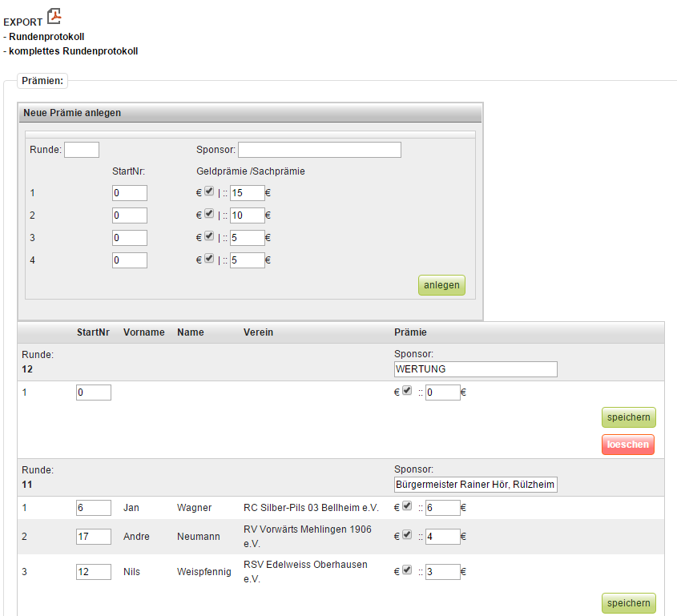
Task: Click Andre Neumann's StartNr field showing 17
Action: coord(93,536)
